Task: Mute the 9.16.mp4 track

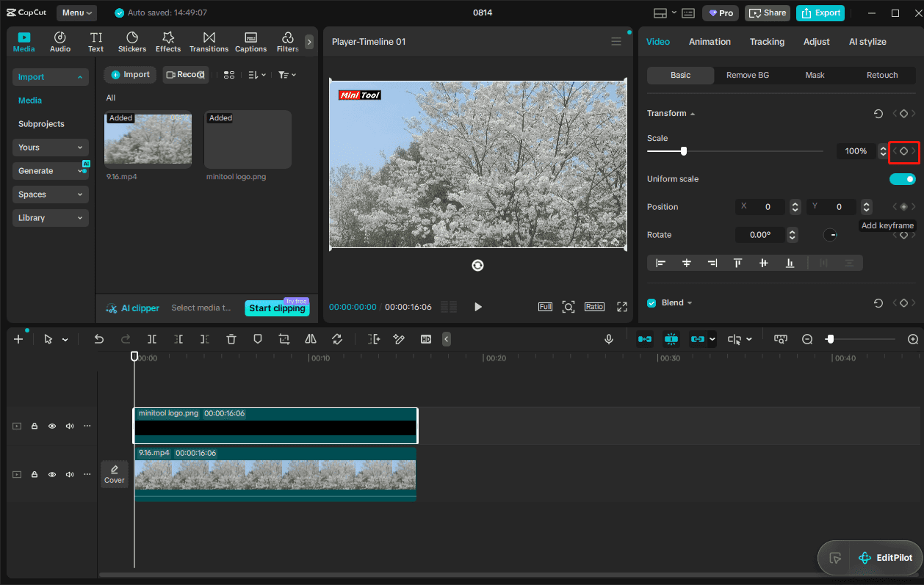Action: coord(70,475)
